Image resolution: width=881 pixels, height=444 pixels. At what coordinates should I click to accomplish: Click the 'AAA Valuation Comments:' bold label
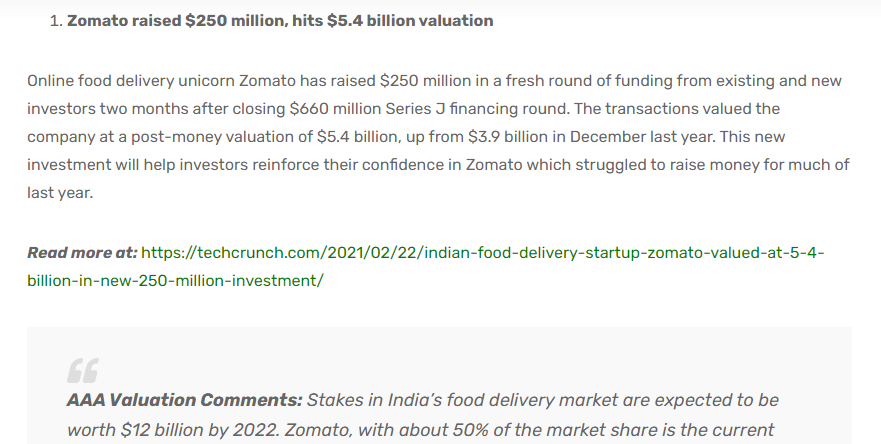click(x=184, y=400)
